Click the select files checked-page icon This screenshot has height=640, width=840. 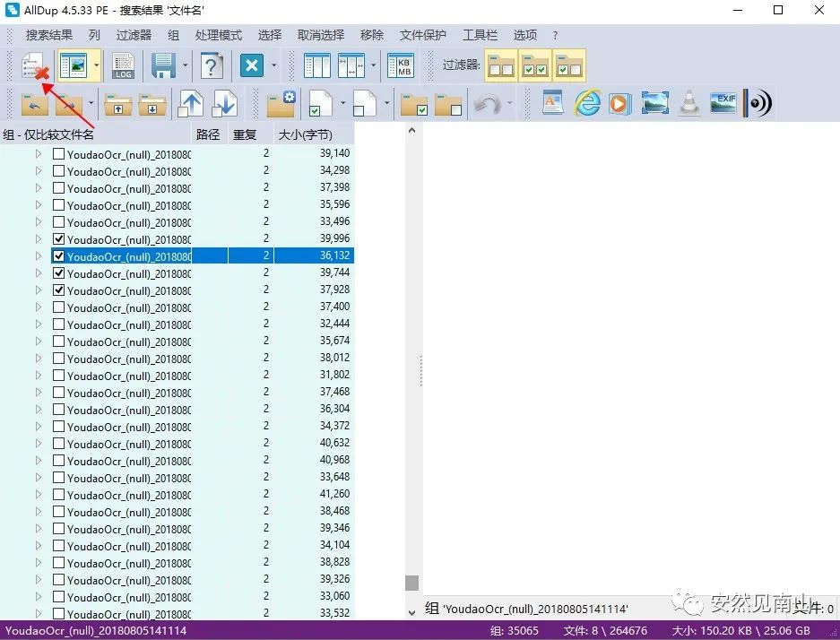coord(321,103)
